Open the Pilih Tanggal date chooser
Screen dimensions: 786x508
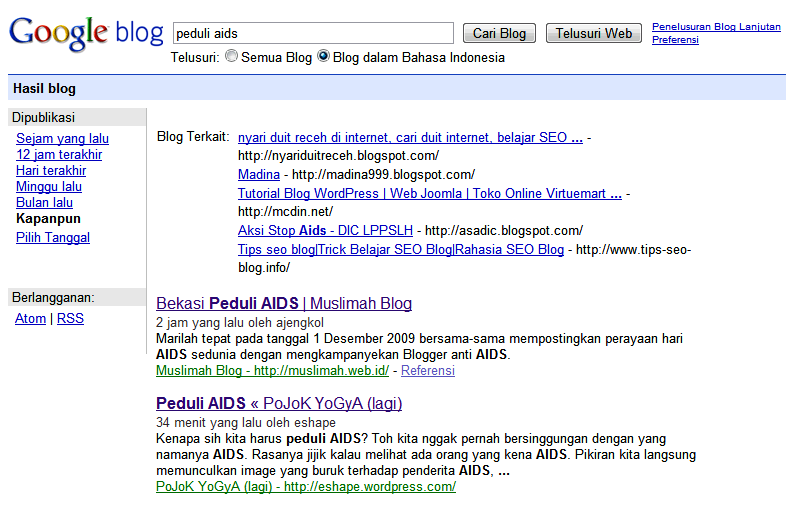pyautogui.click(x=53, y=238)
